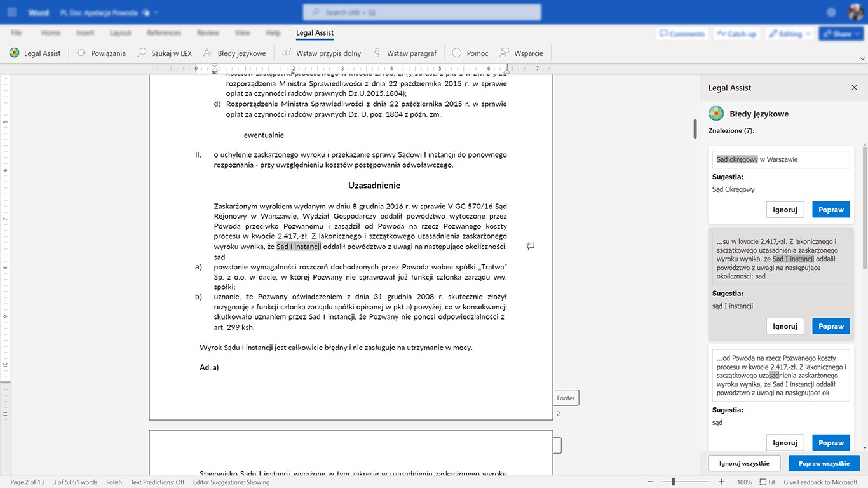Click Popraw for sąd I instancji suggestion
The height and width of the screenshot is (488, 868).
tap(831, 326)
